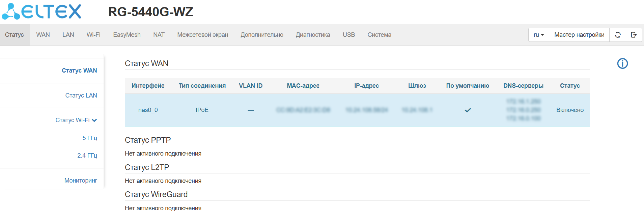Select the nas0_0 interface table row

148,110
